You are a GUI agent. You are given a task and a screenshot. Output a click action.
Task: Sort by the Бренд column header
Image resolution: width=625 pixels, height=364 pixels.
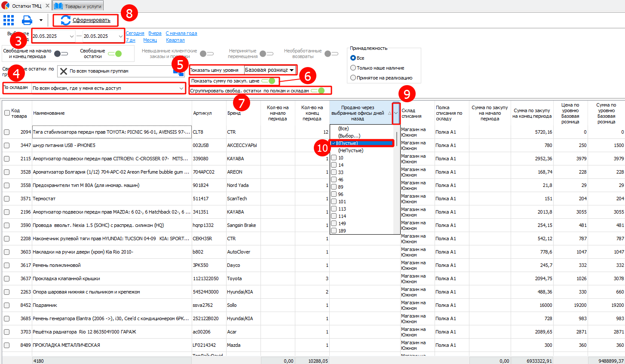pos(243,113)
